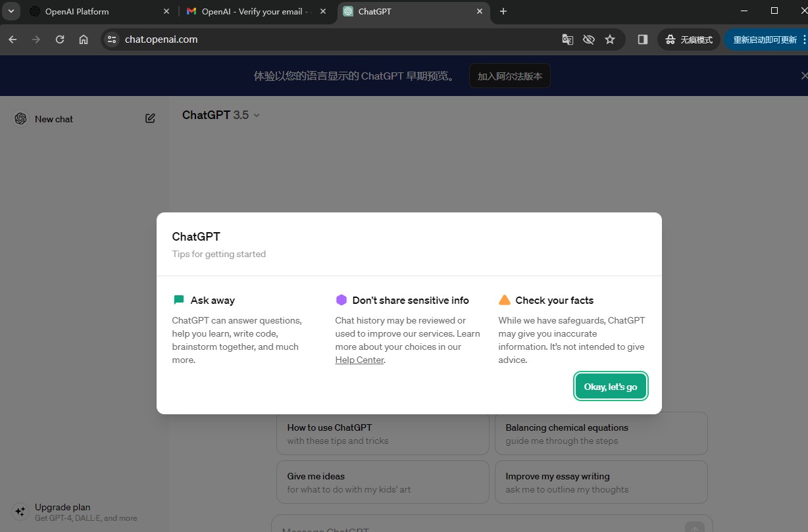Open the browser side panel
Image resolution: width=808 pixels, height=532 pixels.
click(x=643, y=39)
